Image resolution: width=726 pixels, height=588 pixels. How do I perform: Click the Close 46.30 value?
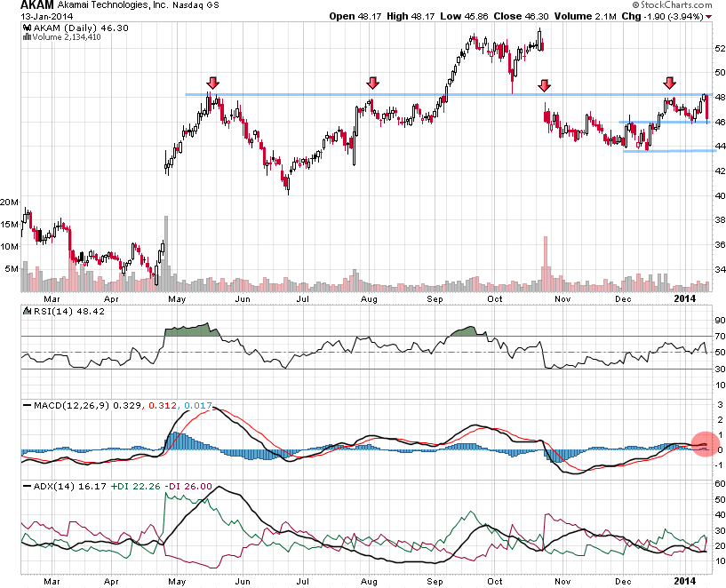521,16
